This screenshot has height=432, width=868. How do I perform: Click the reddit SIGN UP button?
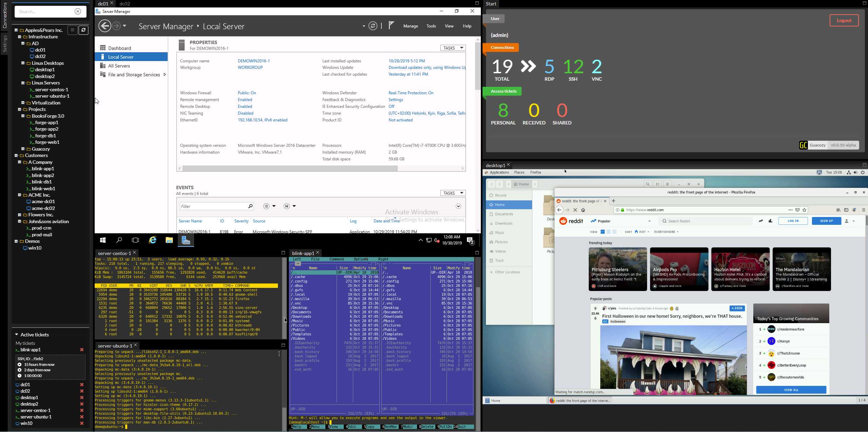click(x=826, y=221)
